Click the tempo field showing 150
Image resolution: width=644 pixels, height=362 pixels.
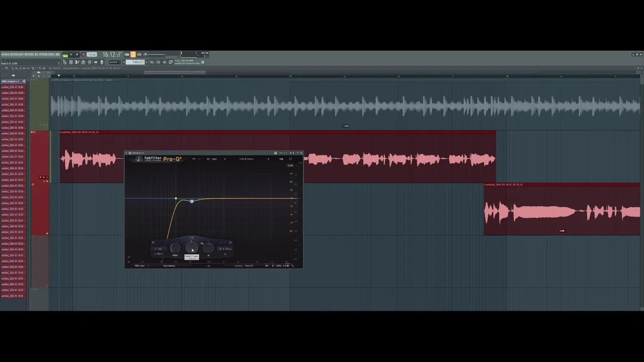coord(92,54)
